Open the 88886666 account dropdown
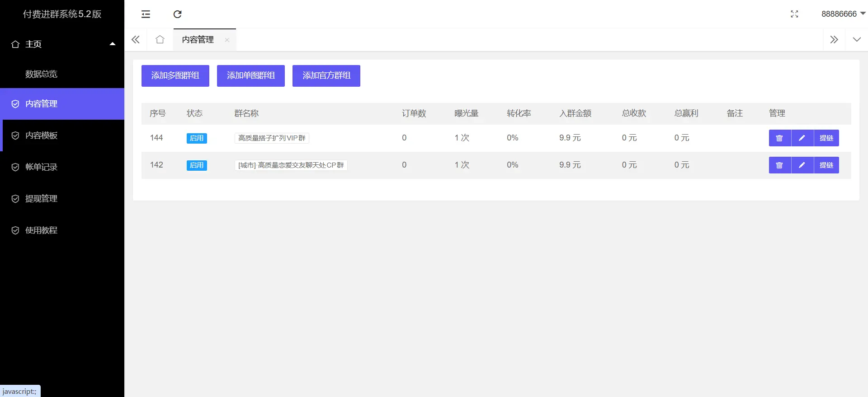This screenshot has height=397, width=868. [x=843, y=14]
